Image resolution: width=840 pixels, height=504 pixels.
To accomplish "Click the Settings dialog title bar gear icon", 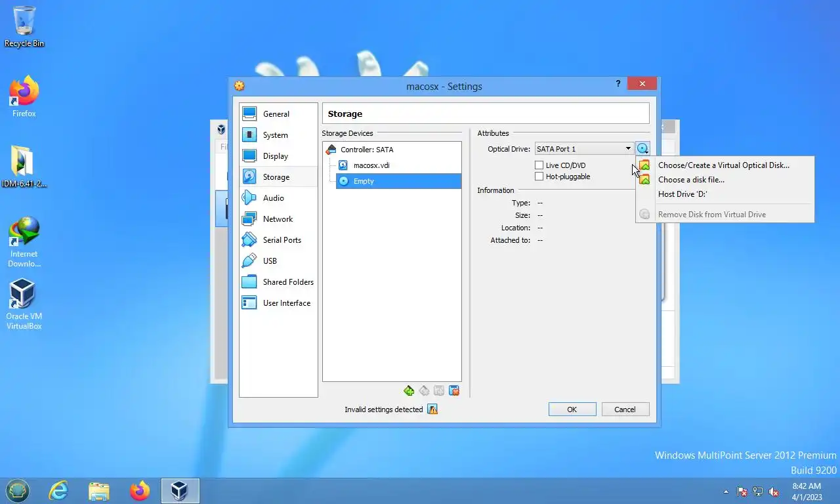I will point(240,86).
